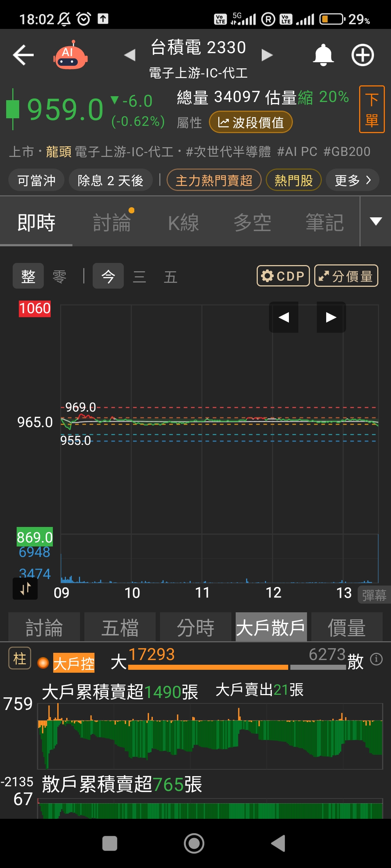Viewport: 391px width, 868px height.
Task: Open 價量 sub-tab
Action: [x=347, y=627]
